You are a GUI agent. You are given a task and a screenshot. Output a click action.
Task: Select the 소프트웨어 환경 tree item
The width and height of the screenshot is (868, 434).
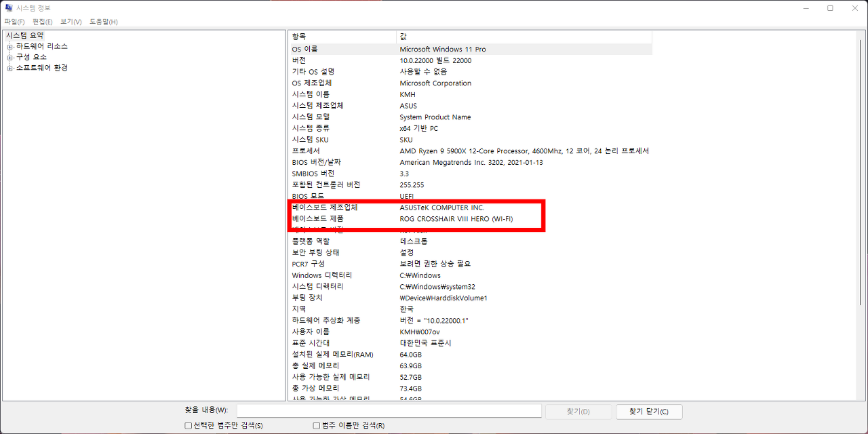coord(42,68)
